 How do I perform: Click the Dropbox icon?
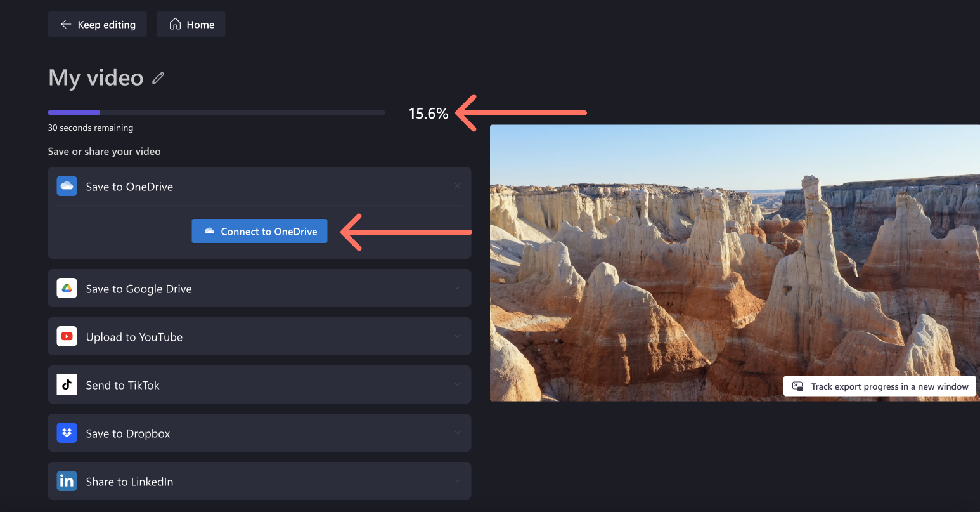67,433
